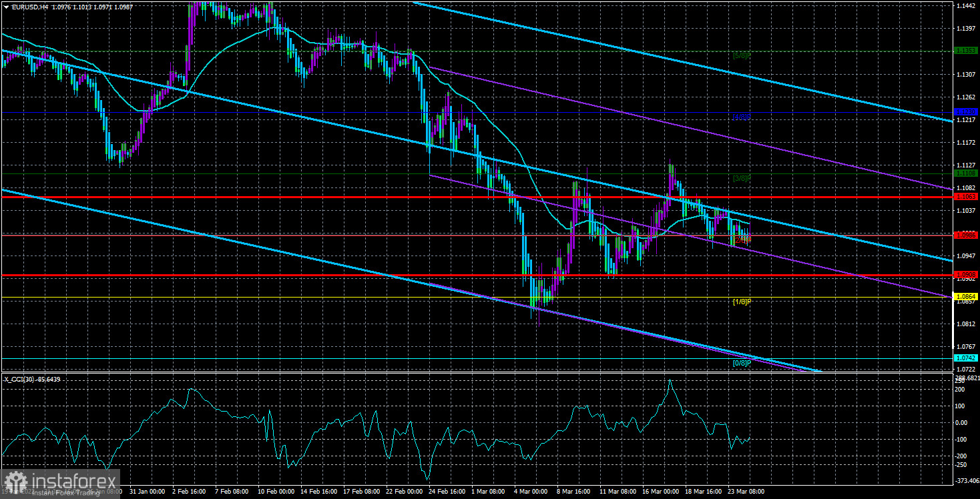Click the 1.1307 price axis value
This screenshot has width=980, height=499.
[x=966, y=74]
